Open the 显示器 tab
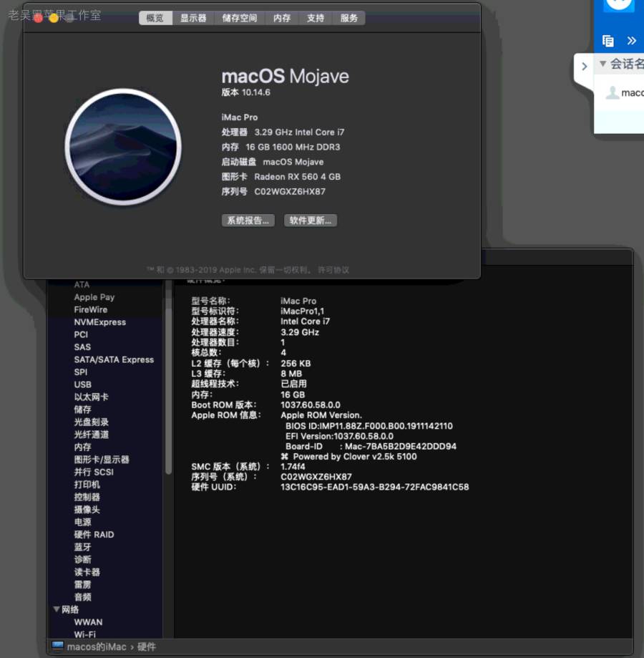The image size is (644, 658). coord(193,18)
